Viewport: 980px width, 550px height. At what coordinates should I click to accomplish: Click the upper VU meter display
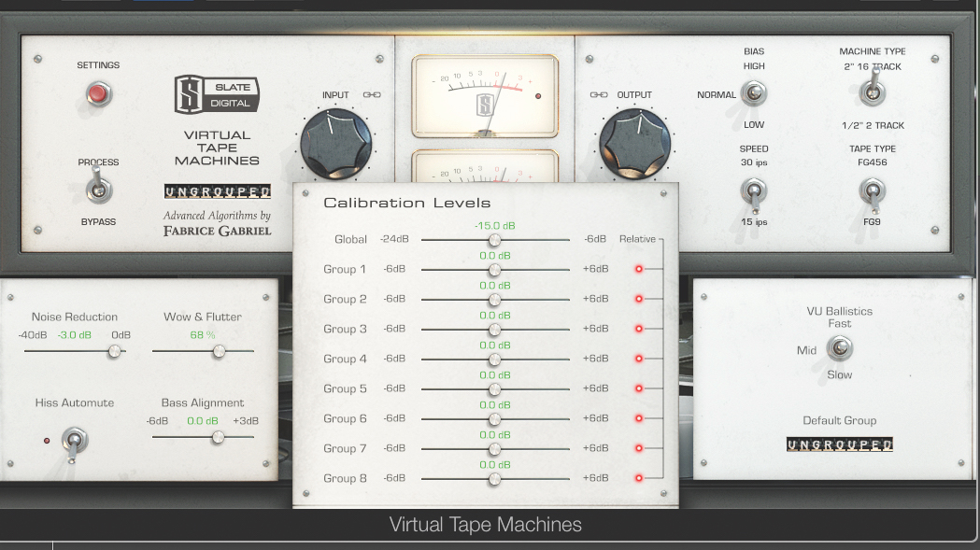[x=485, y=96]
